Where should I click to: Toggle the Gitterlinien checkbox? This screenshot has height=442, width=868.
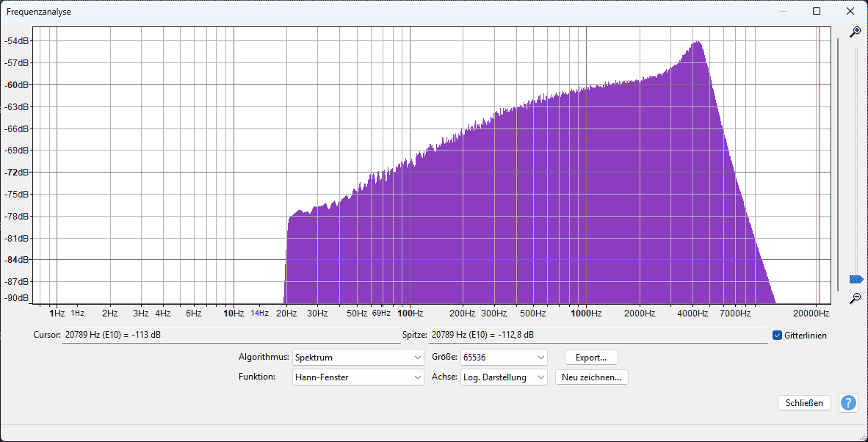tap(777, 336)
